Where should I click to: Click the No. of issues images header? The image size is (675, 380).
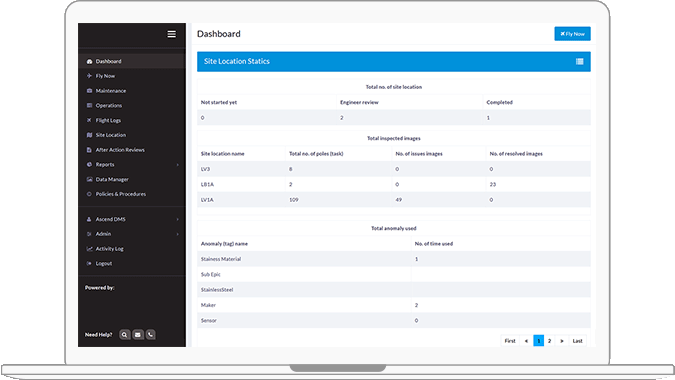coord(419,154)
